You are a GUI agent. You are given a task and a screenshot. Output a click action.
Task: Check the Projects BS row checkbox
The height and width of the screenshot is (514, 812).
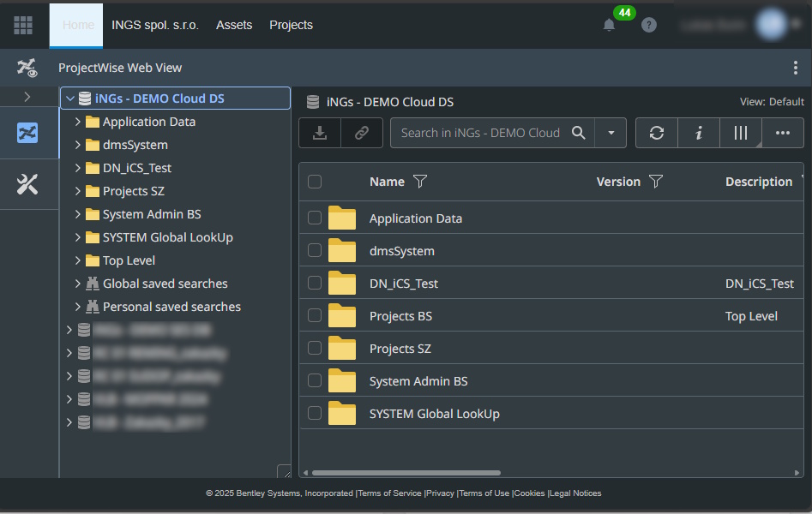pos(315,316)
